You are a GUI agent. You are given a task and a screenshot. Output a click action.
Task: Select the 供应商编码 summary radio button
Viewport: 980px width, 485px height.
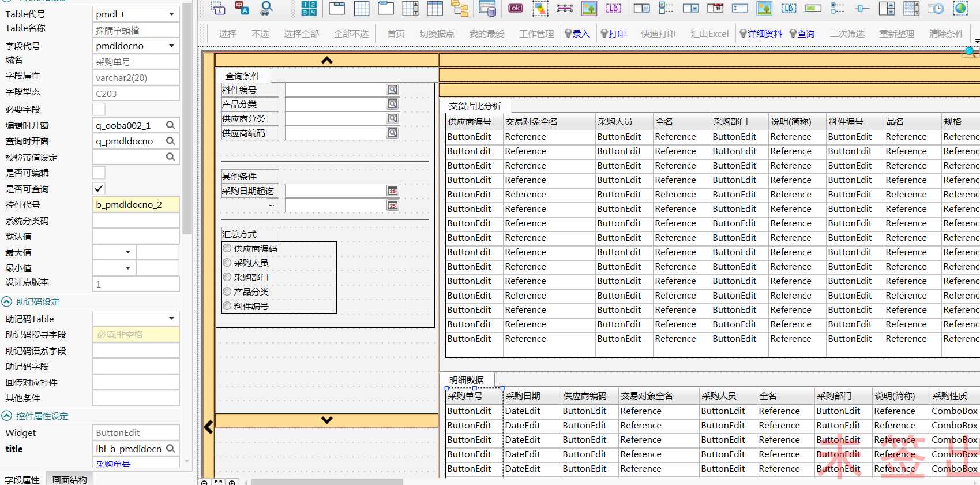pyautogui.click(x=227, y=248)
